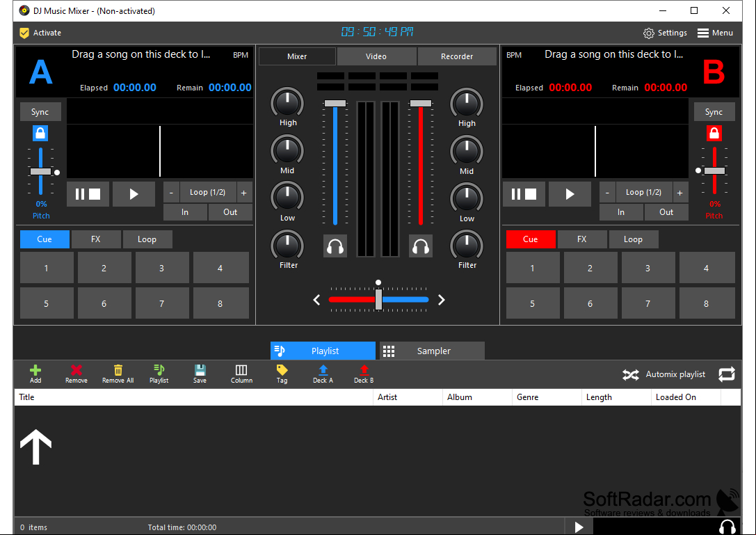Trigger cue pad 8 on deck B
Screen dimensions: 756x535
click(x=707, y=304)
